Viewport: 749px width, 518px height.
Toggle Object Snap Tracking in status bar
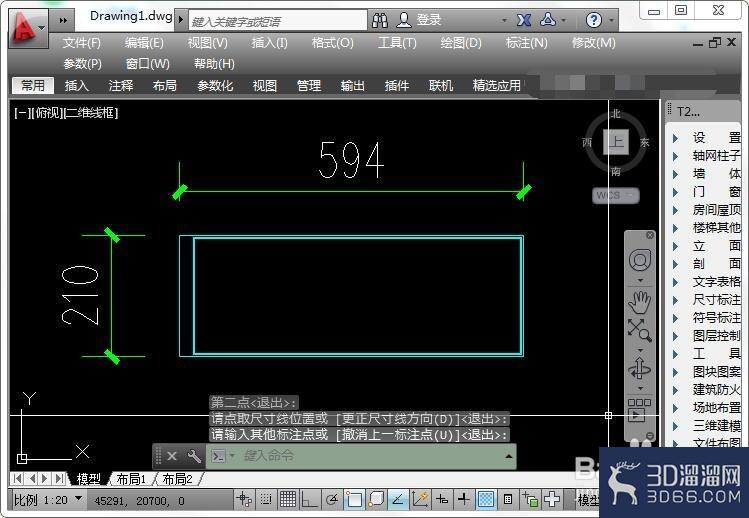tap(398, 499)
